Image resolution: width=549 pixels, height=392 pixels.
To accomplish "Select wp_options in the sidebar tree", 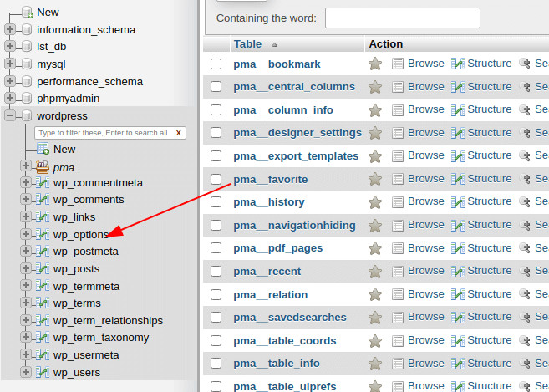I will (80, 234).
